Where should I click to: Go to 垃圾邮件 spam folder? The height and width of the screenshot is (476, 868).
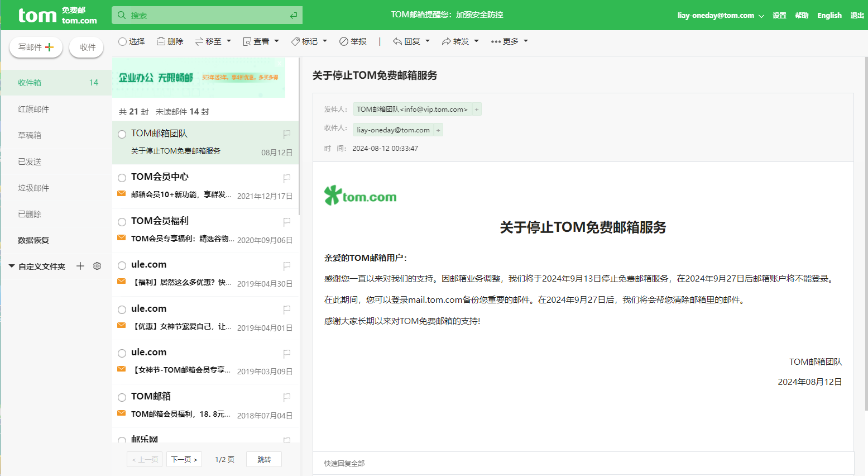(x=33, y=188)
